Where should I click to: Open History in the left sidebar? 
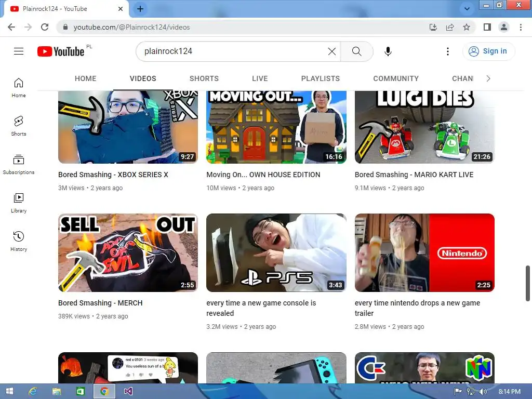pos(19,241)
